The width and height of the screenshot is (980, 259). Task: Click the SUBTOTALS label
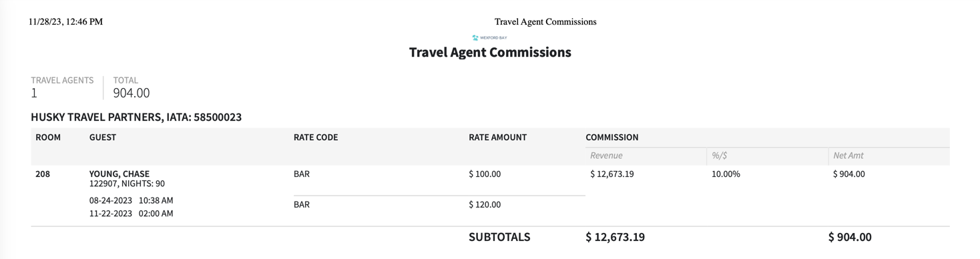pyautogui.click(x=499, y=237)
